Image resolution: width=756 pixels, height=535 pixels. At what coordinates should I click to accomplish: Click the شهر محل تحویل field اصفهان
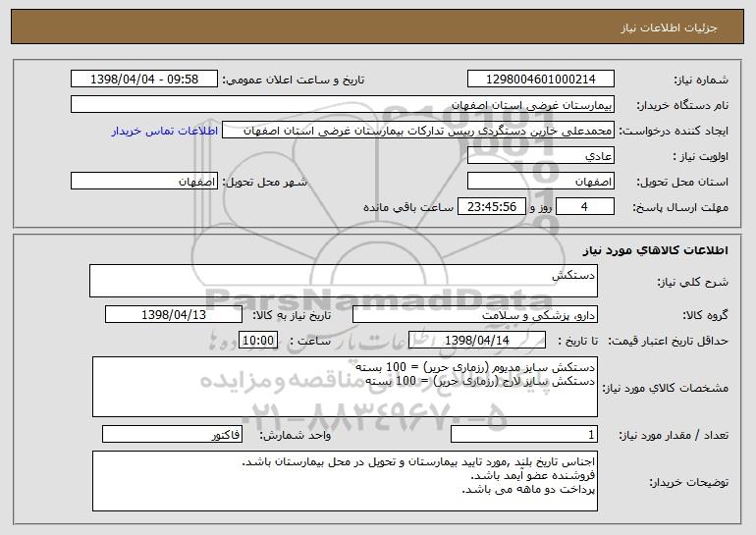pyautogui.click(x=144, y=182)
